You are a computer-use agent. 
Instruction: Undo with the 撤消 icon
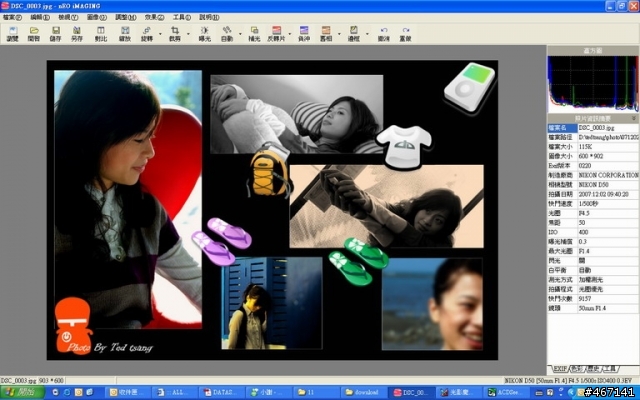[384, 34]
